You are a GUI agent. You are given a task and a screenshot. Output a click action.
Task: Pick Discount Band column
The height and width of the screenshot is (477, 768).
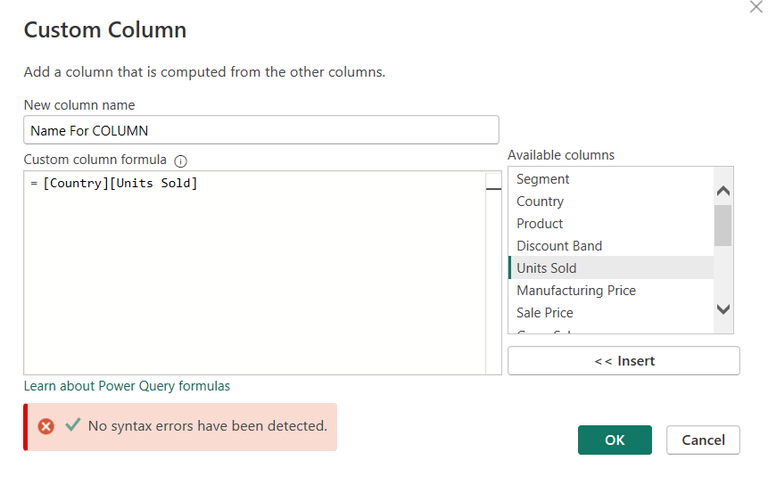pos(559,246)
